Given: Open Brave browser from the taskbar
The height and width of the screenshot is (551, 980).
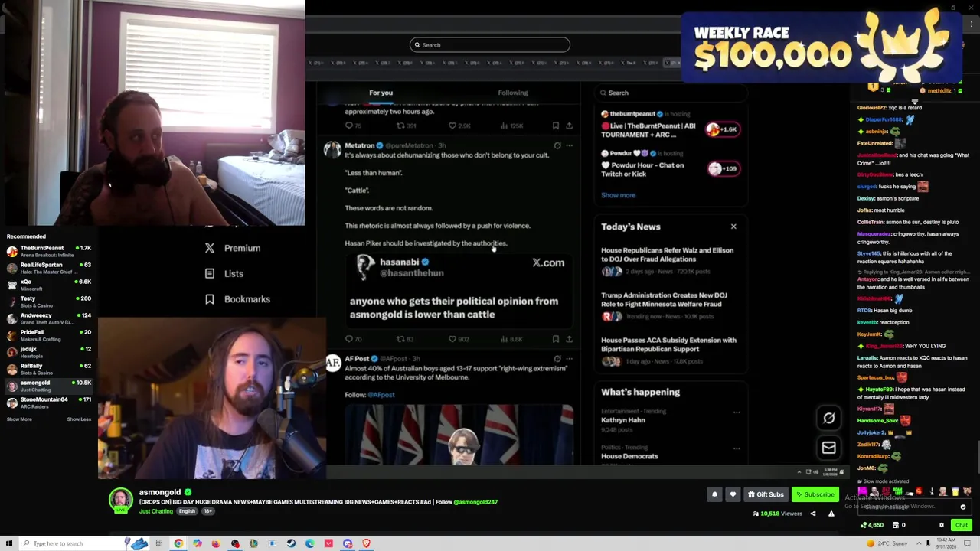Looking at the screenshot, I should (x=366, y=543).
